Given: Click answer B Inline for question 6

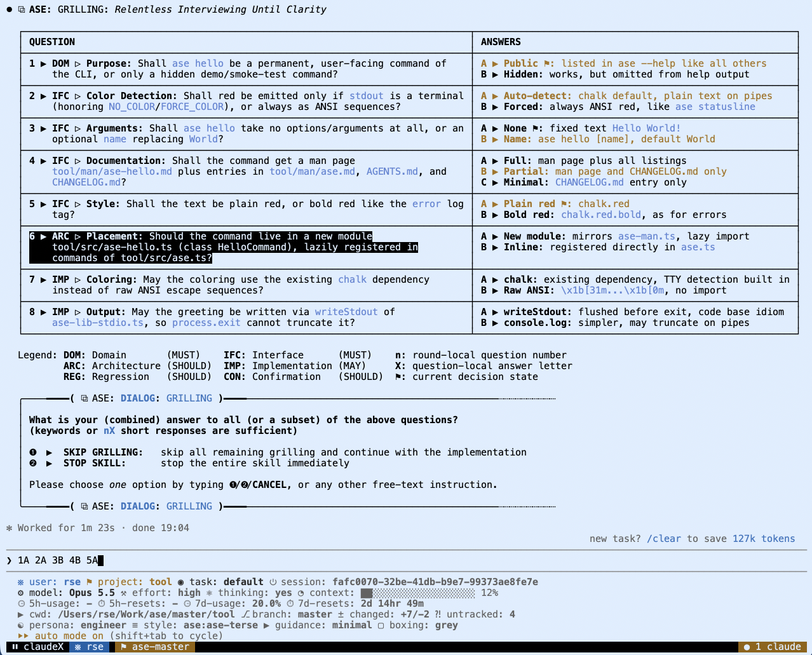Looking at the screenshot, I should 598,247.
